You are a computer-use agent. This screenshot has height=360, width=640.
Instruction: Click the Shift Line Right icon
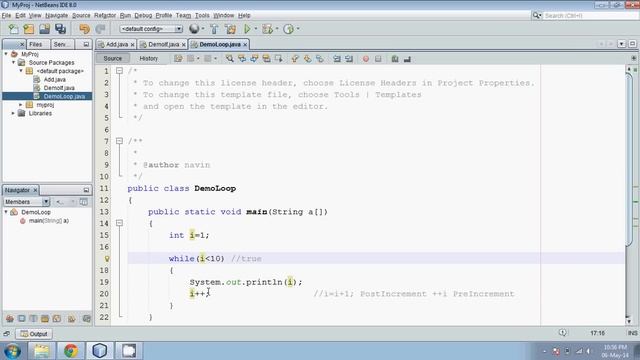(x=349, y=59)
